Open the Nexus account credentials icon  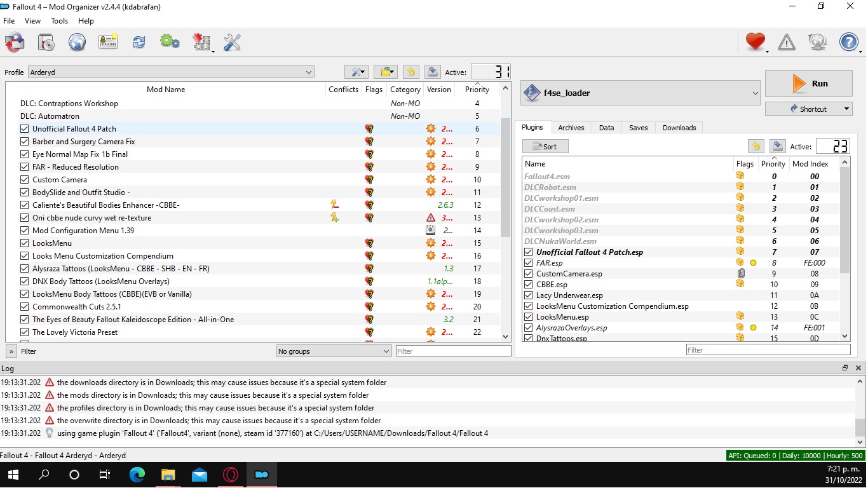107,42
